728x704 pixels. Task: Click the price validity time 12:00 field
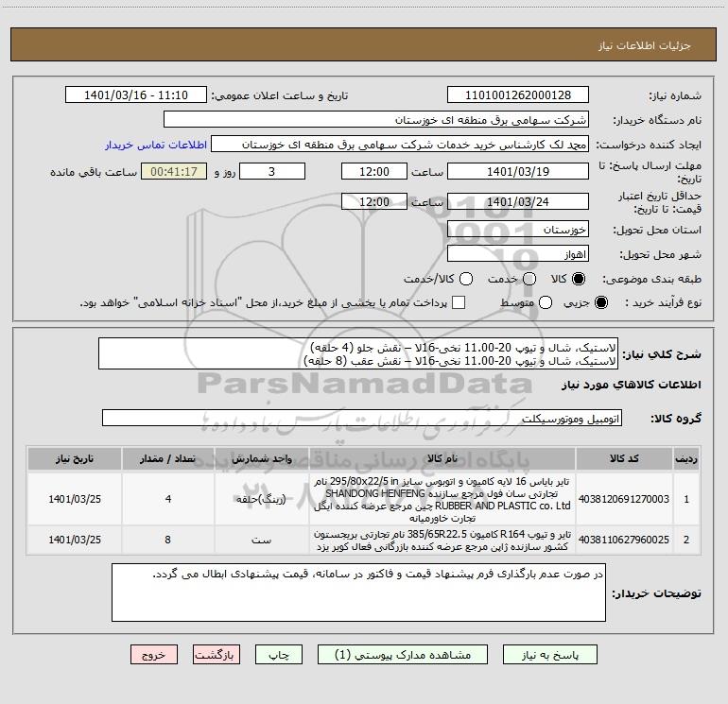click(374, 202)
